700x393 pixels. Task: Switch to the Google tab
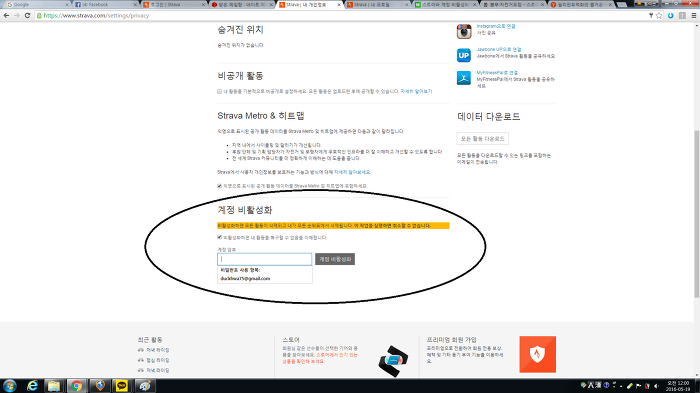pyautogui.click(x=38, y=4)
